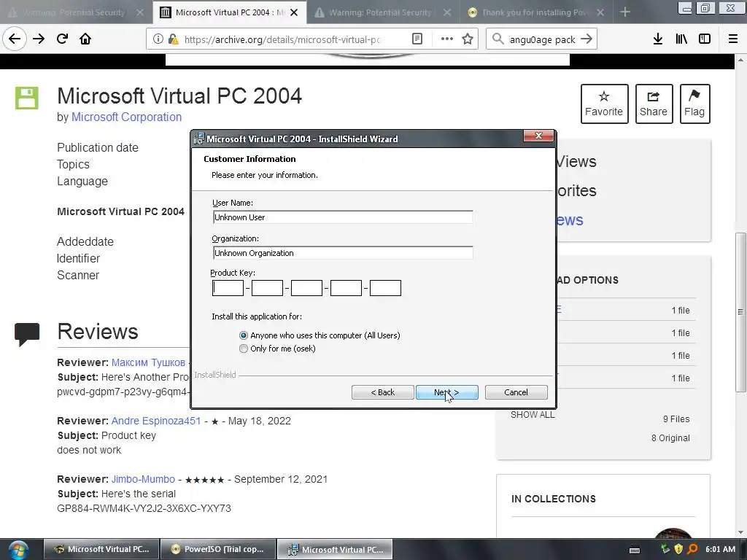
Task: Open PowerISO (Trial copy) taskbar item
Action: coord(218,550)
